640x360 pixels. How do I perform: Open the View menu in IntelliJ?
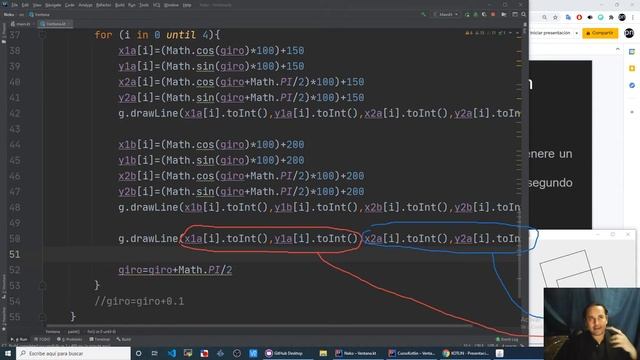point(37,5)
